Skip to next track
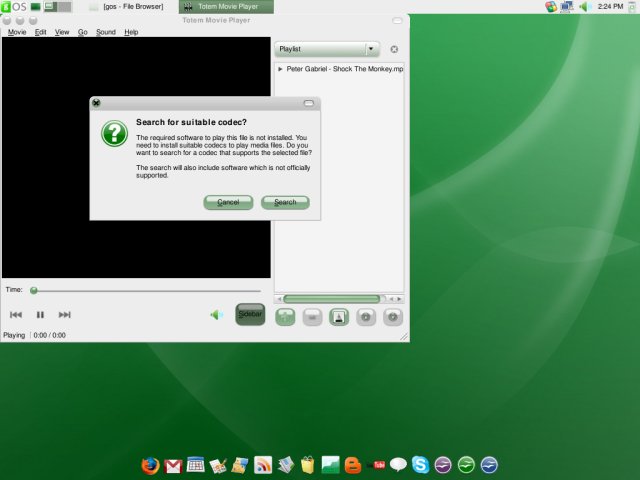The height and width of the screenshot is (480, 640). (64, 315)
